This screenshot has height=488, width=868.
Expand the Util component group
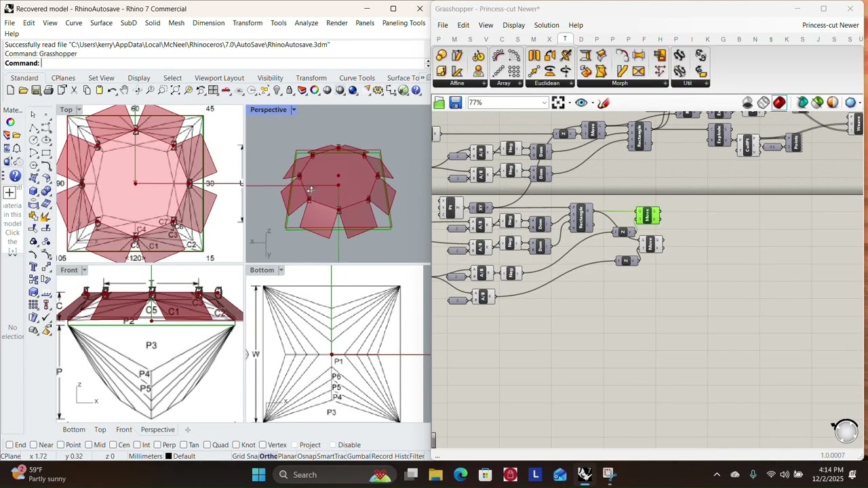pyautogui.click(x=707, y=83)
